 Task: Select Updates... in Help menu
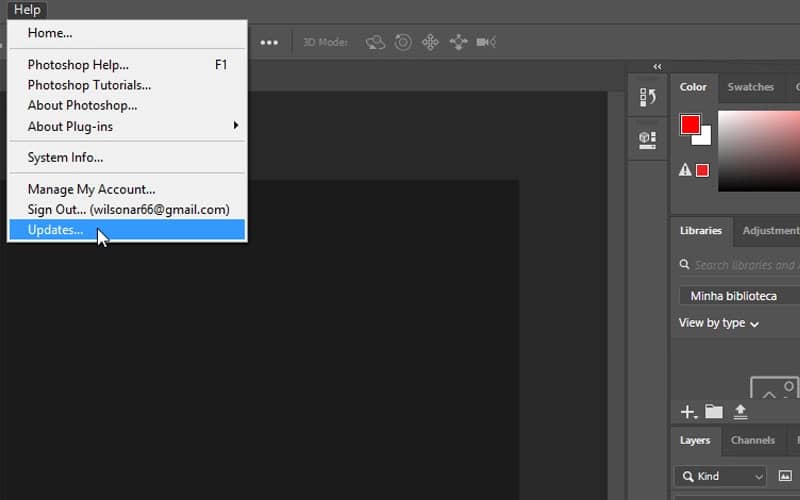128,230
